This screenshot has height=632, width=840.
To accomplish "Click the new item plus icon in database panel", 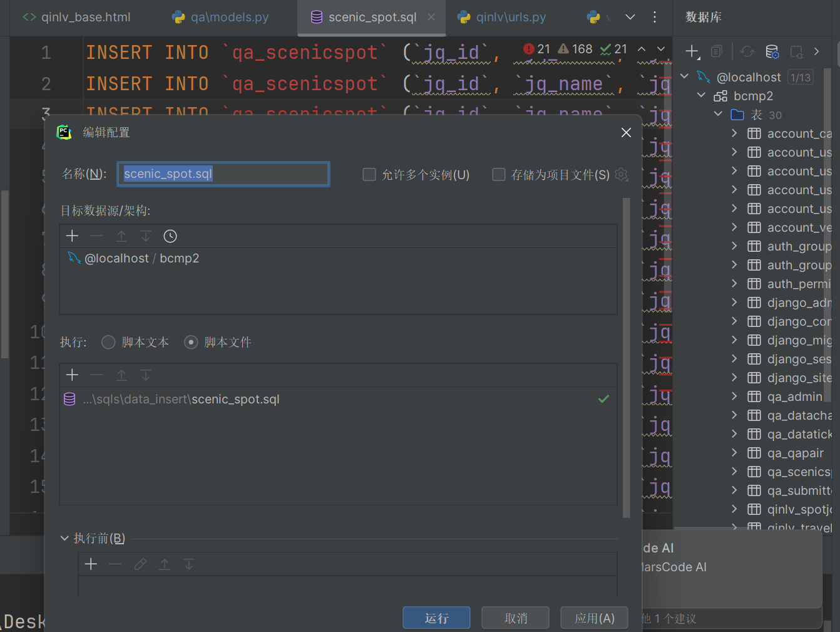I will tap(692, 52).
